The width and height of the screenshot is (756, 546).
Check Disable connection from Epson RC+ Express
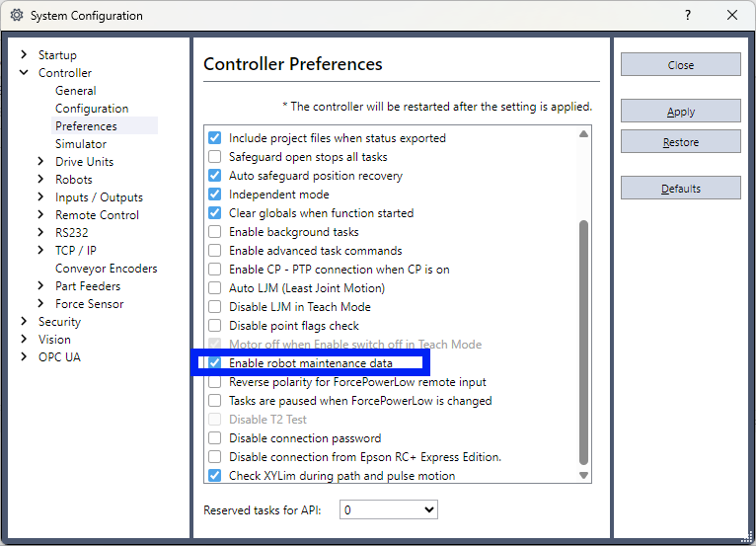click(214, 457)
